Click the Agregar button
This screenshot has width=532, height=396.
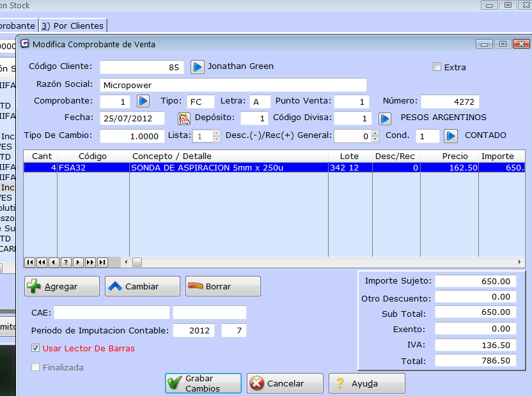coord(62,287)
